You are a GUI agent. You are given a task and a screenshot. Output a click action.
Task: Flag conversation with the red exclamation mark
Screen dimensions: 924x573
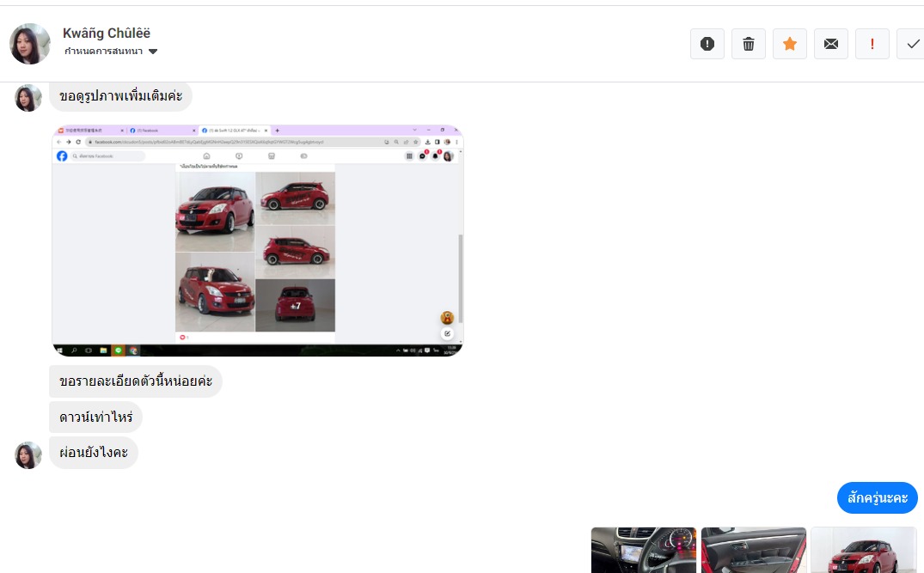tap(872, 44)
